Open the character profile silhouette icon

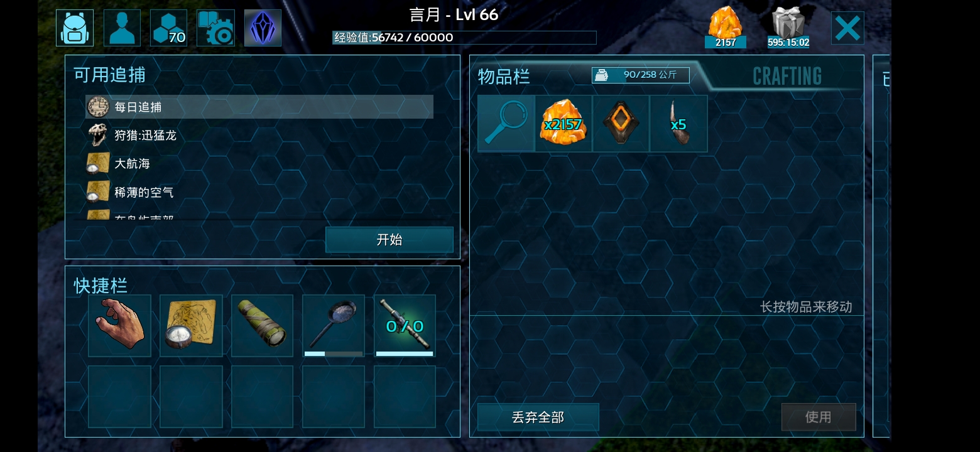tap(122, 28)
